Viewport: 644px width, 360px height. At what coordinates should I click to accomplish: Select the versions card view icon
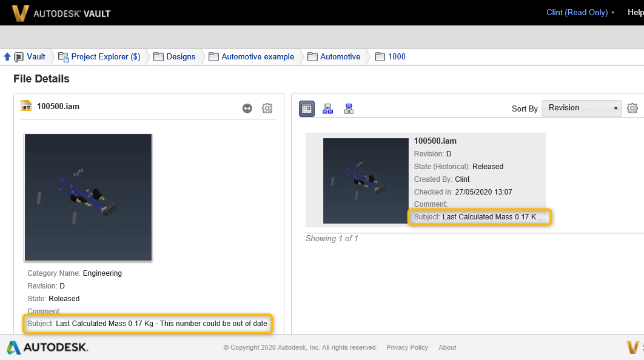(306, 108)
